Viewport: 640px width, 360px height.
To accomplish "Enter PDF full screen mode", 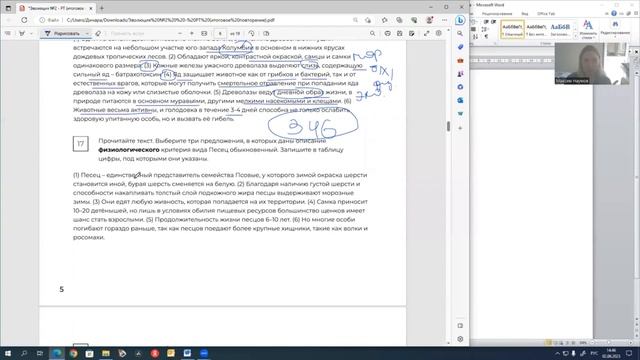I will 427,33.
